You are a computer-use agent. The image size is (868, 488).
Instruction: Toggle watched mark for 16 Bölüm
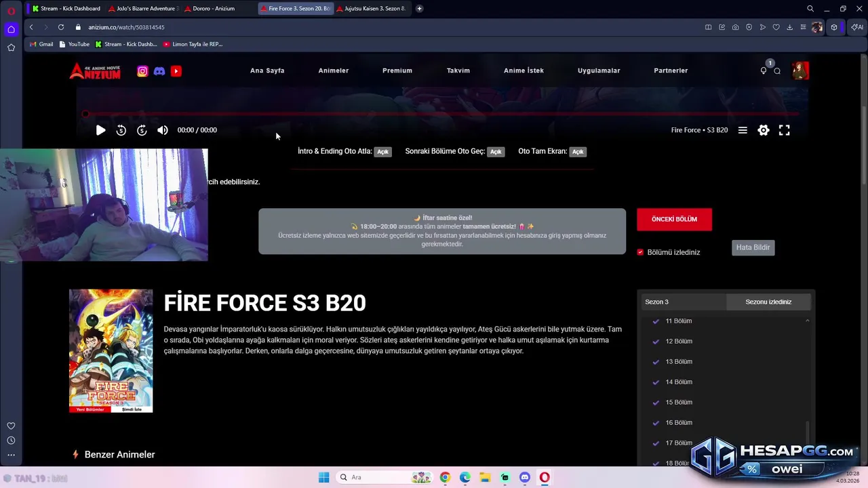point(656,423)
